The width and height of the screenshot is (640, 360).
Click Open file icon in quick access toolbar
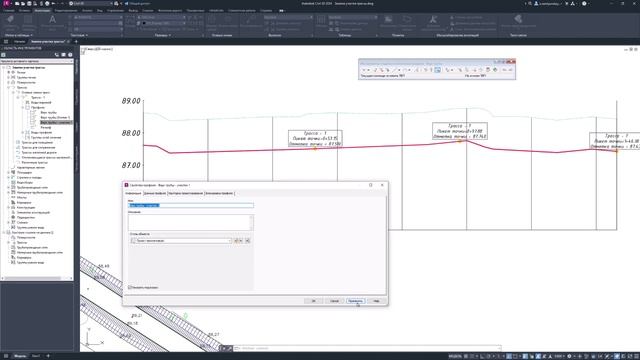23,3
